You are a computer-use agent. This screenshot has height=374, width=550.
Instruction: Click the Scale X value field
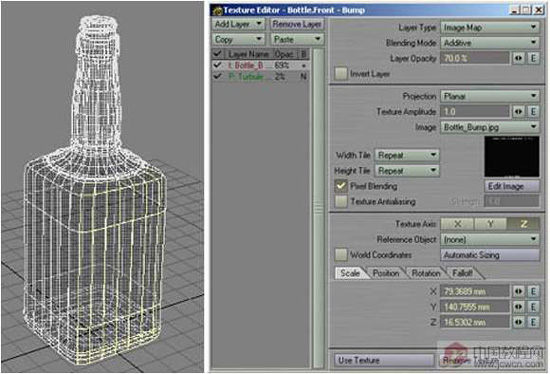pos(475,291)
